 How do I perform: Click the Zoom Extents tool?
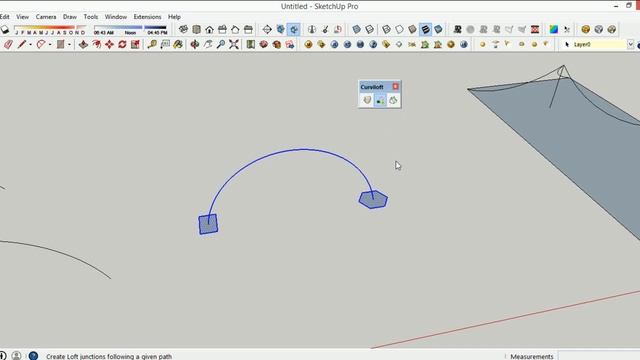pyautogui.click(x=233, y=44)
